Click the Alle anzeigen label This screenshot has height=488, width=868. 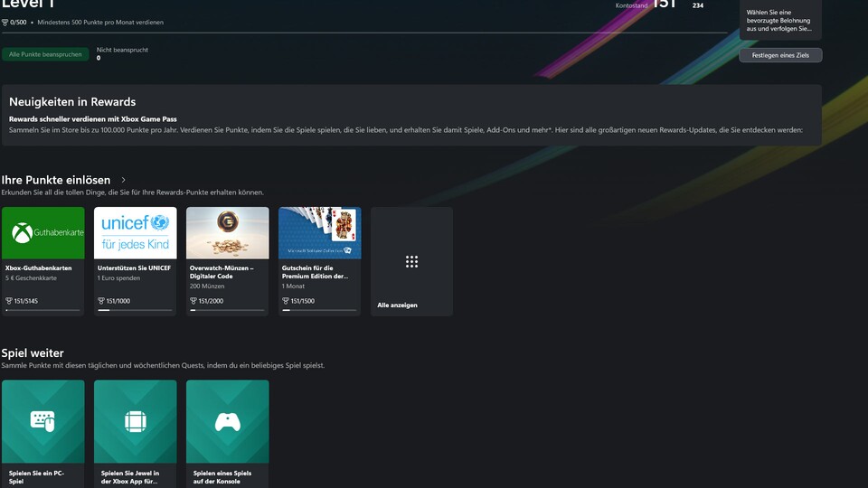coord(397,305)
